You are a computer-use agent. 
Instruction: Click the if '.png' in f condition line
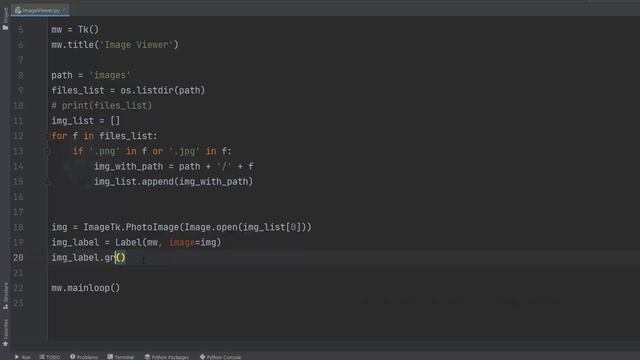(x=152, y=151)
